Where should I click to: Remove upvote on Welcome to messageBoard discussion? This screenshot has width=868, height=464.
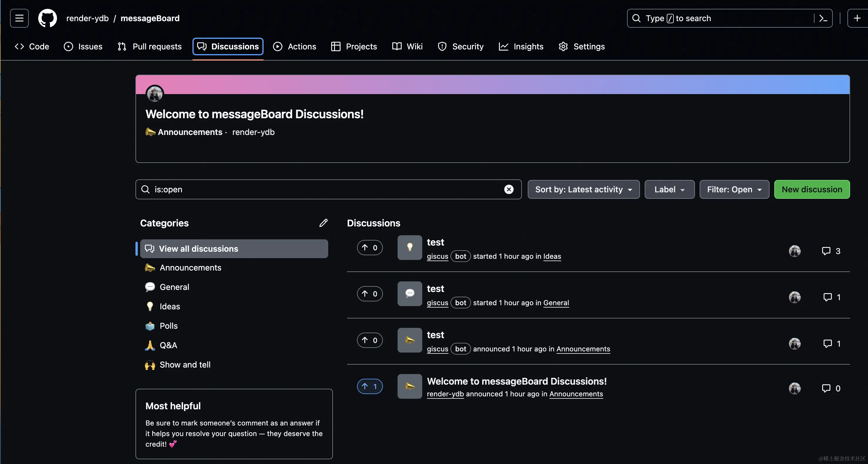point(370,386)
